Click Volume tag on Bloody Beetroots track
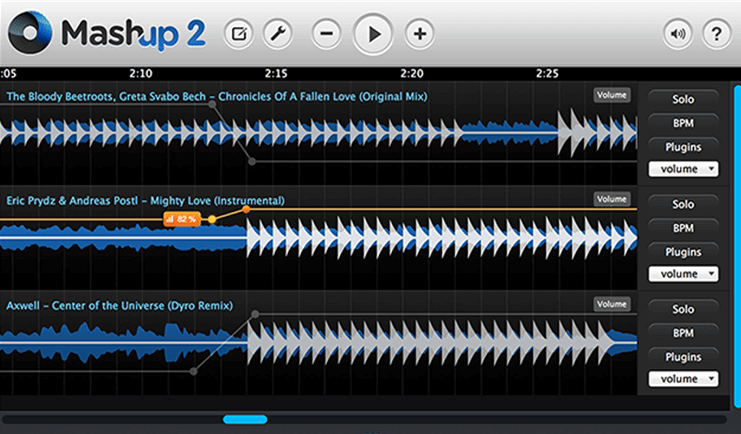The height and width of the screenshot is (434, 741). pos(612,95)
